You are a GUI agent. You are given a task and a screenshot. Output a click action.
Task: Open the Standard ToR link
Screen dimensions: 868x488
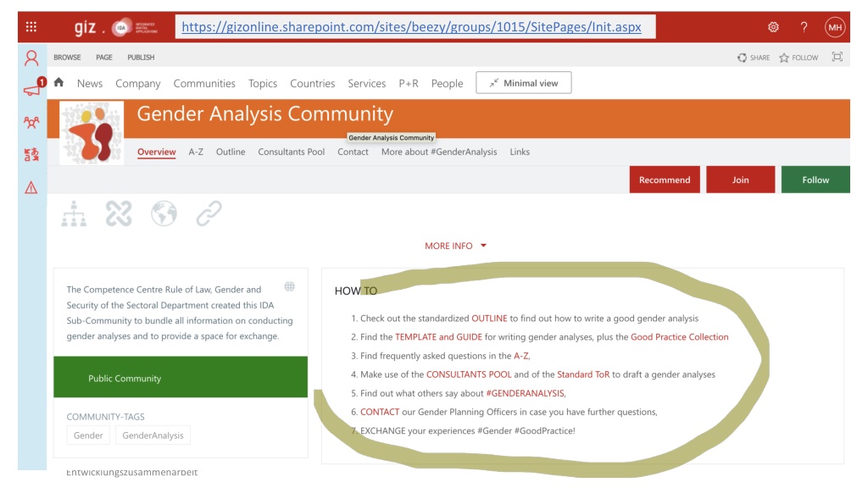583,374
